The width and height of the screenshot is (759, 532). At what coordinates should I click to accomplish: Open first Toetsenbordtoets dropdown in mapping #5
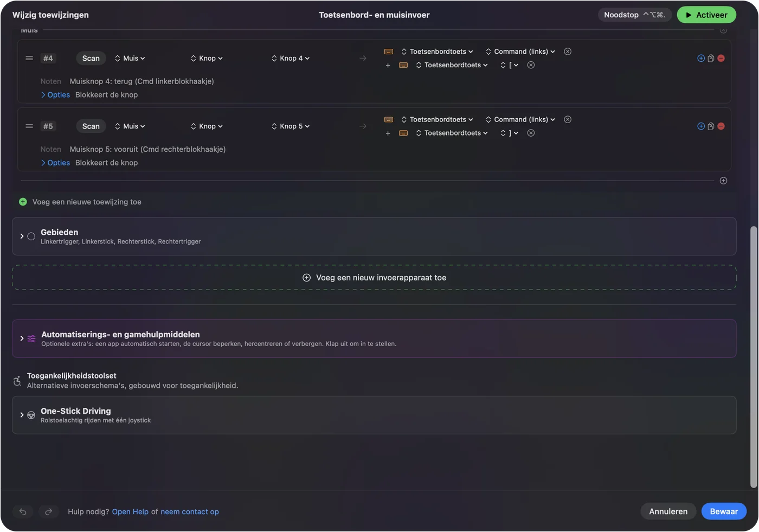coord(437,119)
